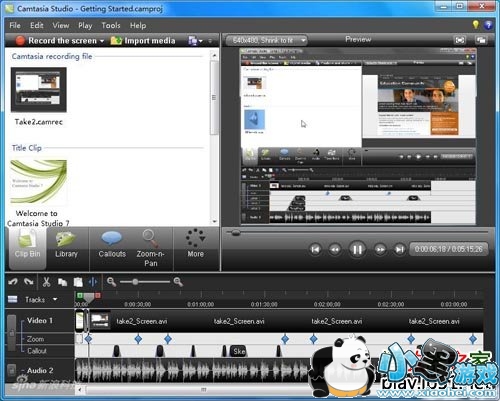The height and width of the screenshot is (401, 500).
Task: Open the Edit menu
Action: click(37, 25)
